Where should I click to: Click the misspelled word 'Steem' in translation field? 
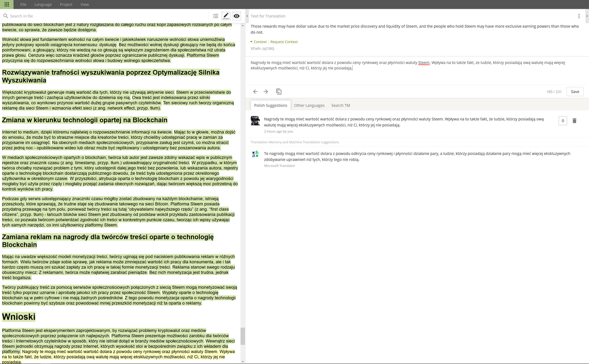[x=423, y=63]
